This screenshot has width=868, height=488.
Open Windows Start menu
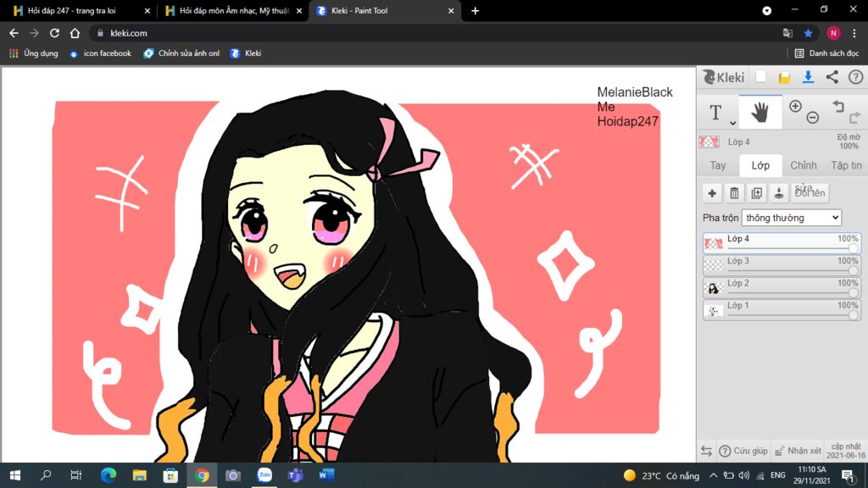[15, 475]
